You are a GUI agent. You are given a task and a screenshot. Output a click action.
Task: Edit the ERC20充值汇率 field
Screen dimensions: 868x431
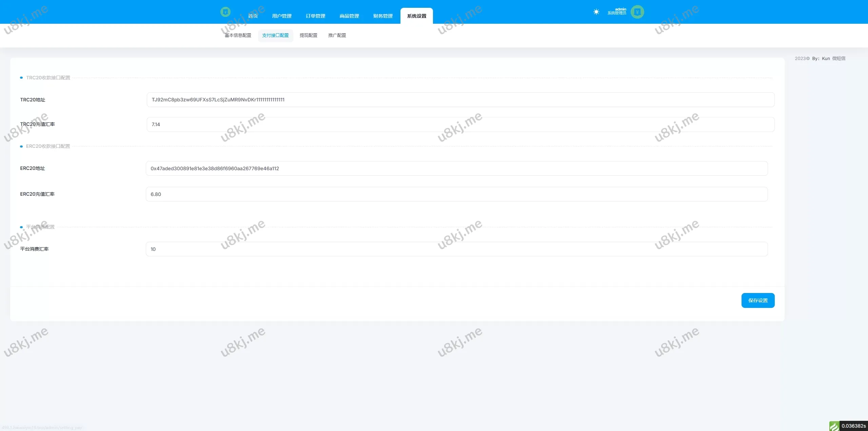tap(456, 194)
